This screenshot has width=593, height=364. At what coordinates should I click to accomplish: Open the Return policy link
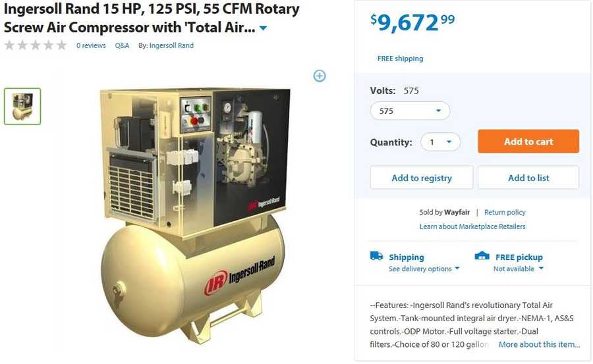click(505, 212)
